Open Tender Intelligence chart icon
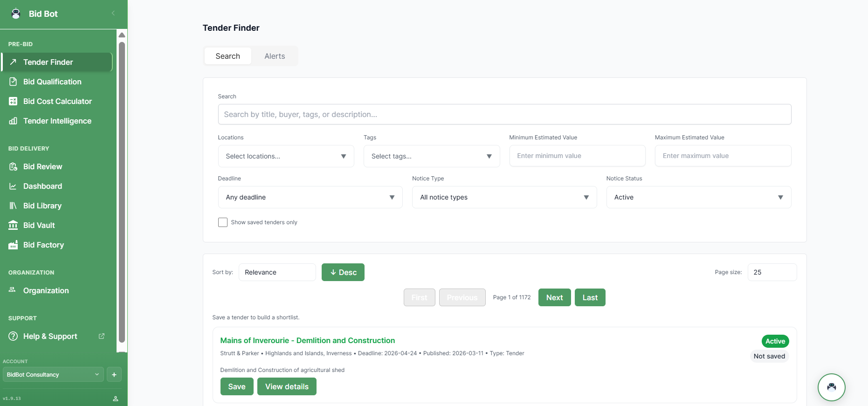This screenshot has height=406, width=868. tap(13, 121)
